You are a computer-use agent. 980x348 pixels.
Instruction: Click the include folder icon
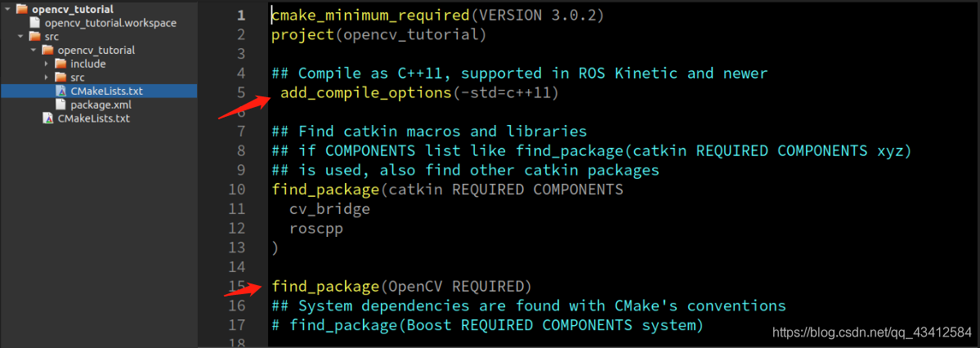pyautogui.click(x=60, y=64)
